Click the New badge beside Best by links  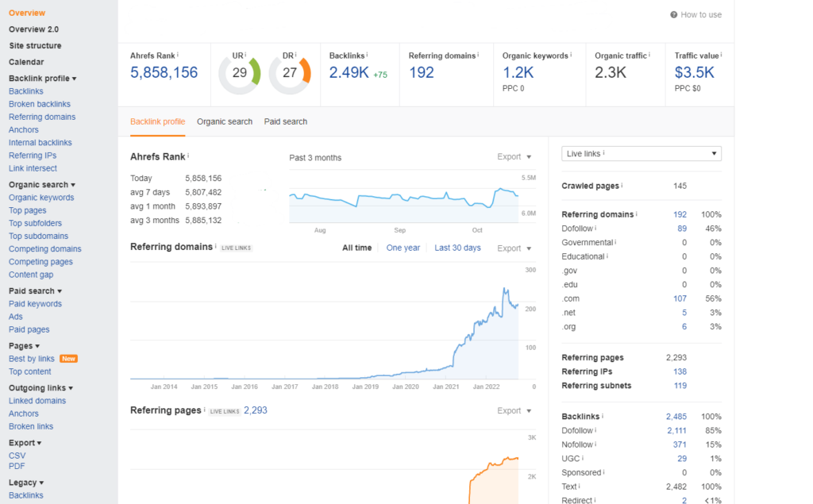(68, 358)
